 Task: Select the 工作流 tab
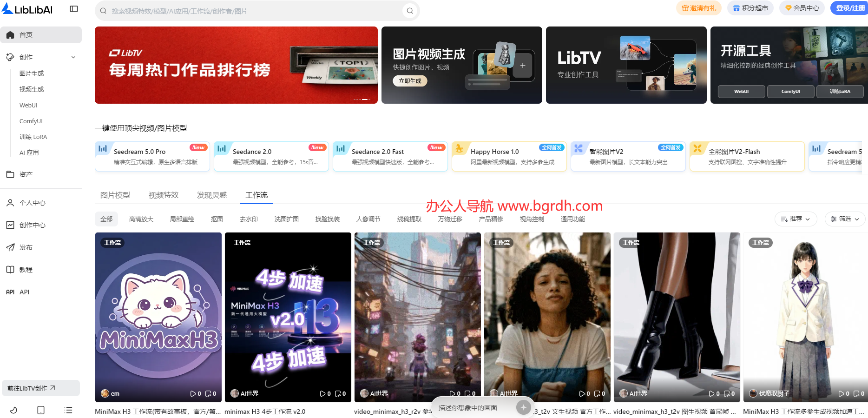(256, 195)
